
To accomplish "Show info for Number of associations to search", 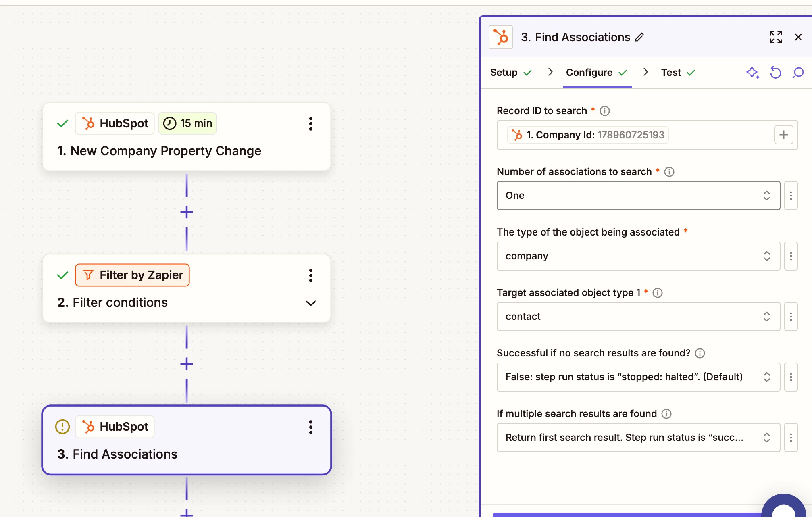I will pyautogui.click(x=669, y=172).
